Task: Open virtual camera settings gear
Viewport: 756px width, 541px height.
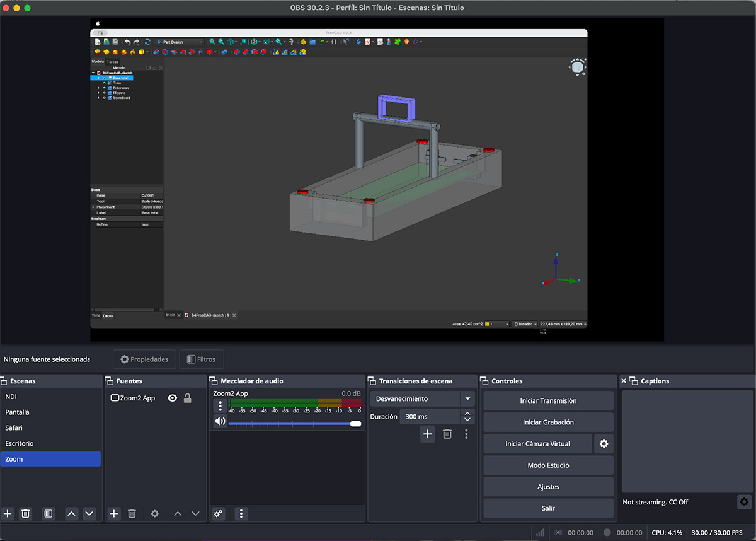Action: [x=604, y=444]
